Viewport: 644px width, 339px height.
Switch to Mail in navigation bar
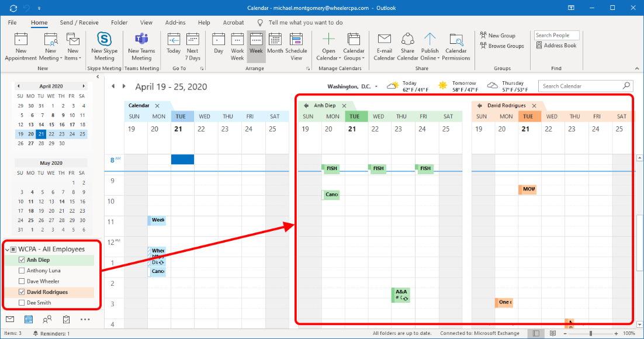10,319
